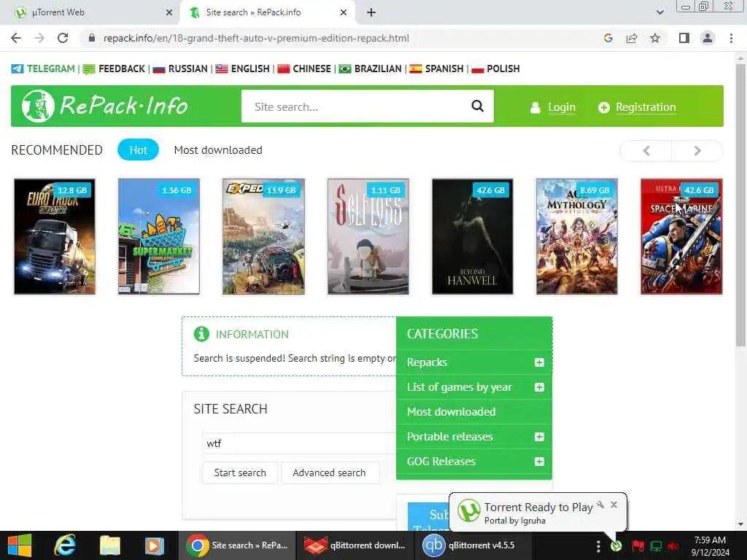Close the Torrent Ready to Play notification
Screen dimensions: 747x560
click(x=614, y=505)
